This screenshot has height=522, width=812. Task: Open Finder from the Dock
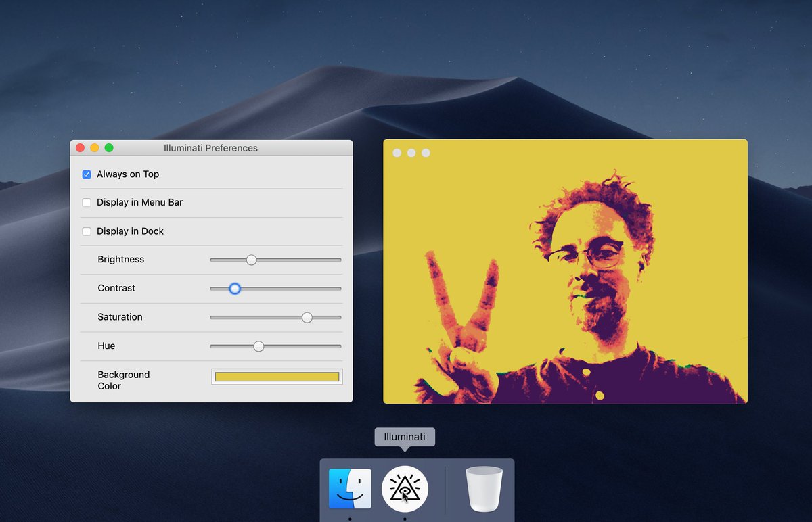coord(350,488)
